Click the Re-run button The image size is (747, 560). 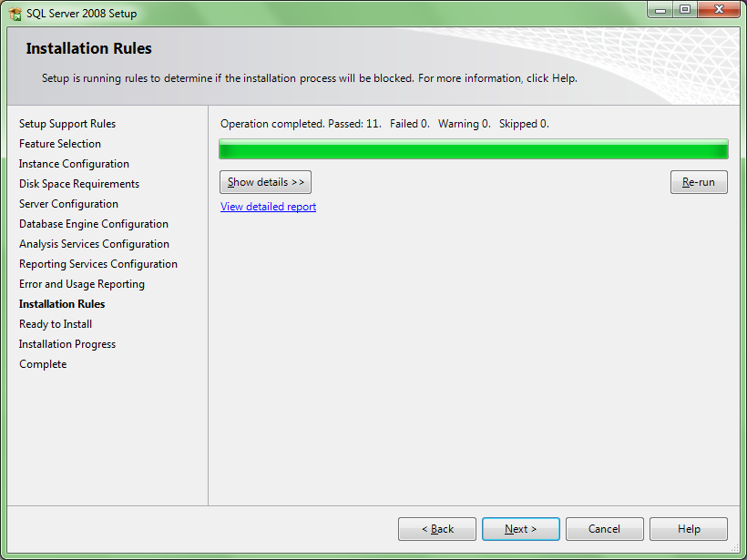click(x=699, y=182)
